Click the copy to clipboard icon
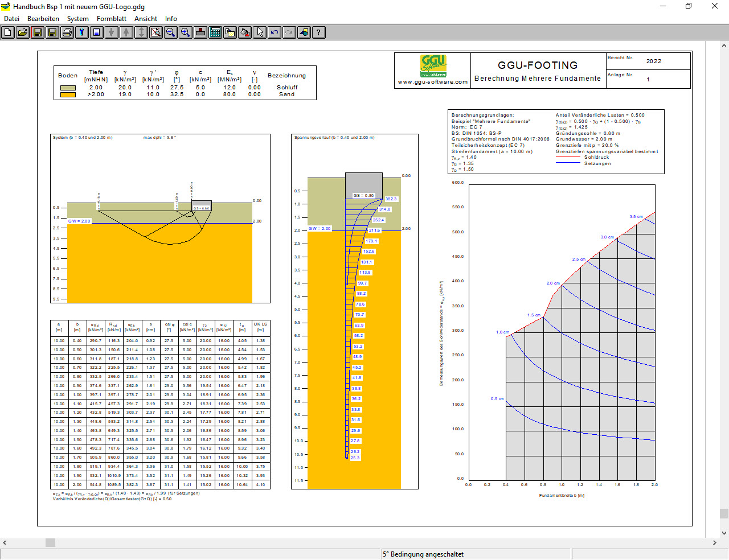Viewport: 729px width, 560px height. tap(230, 32)
